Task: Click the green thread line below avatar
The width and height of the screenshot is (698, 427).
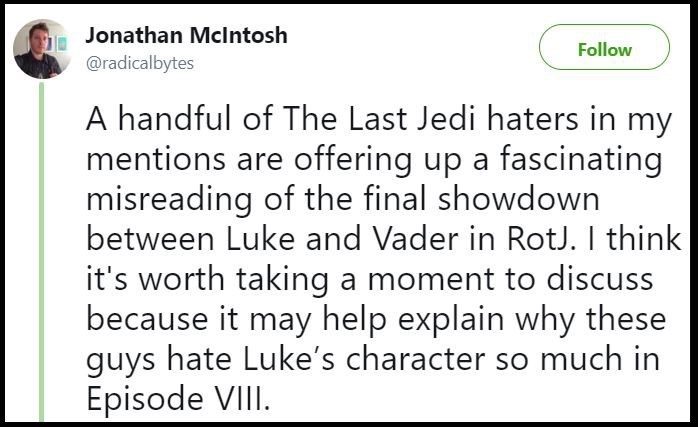Action: 42,250
